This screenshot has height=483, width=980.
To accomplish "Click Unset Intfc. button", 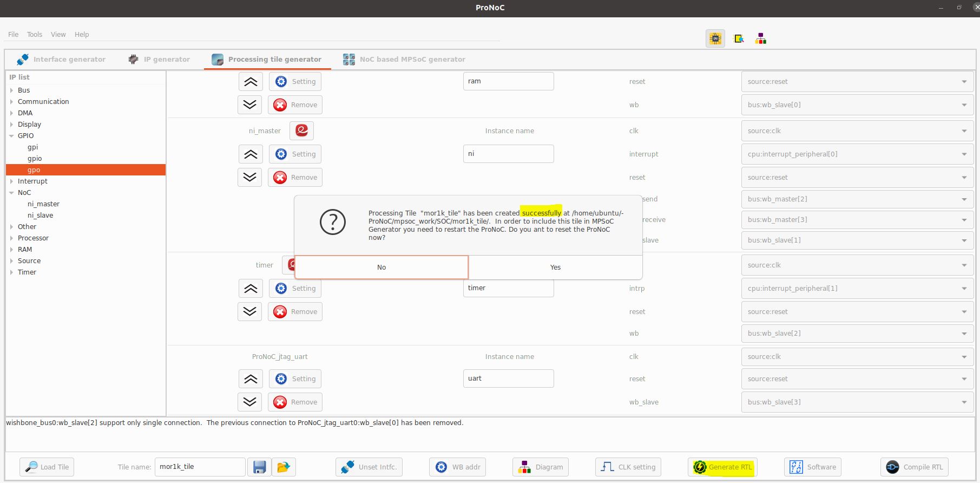I will pos(369,467).
